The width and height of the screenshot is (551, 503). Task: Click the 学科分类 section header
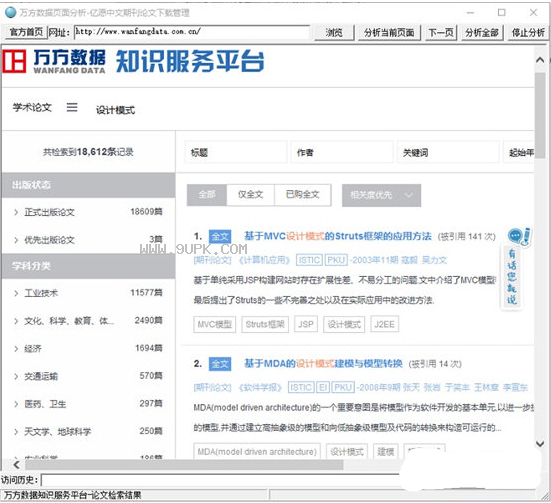pos(88,266)
